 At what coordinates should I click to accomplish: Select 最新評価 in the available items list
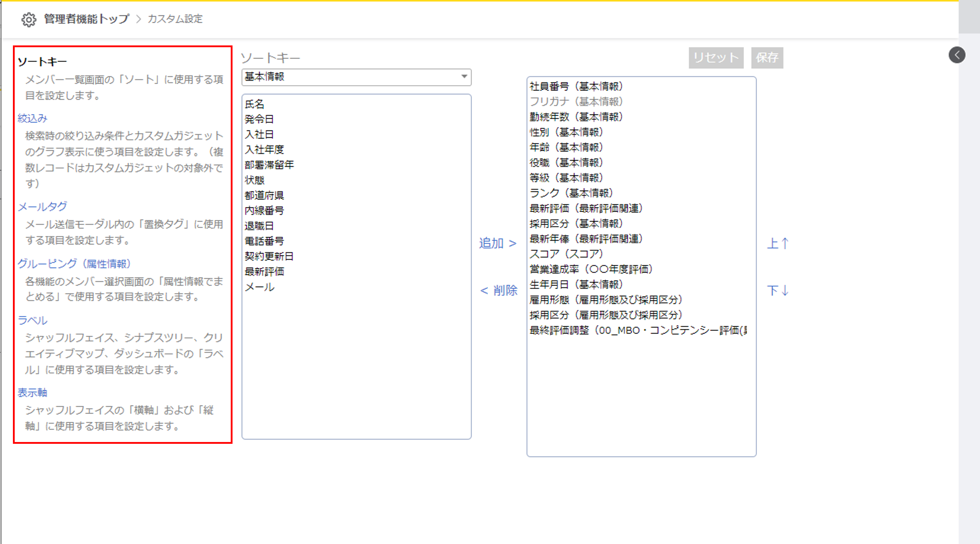(x=264, y=272)
